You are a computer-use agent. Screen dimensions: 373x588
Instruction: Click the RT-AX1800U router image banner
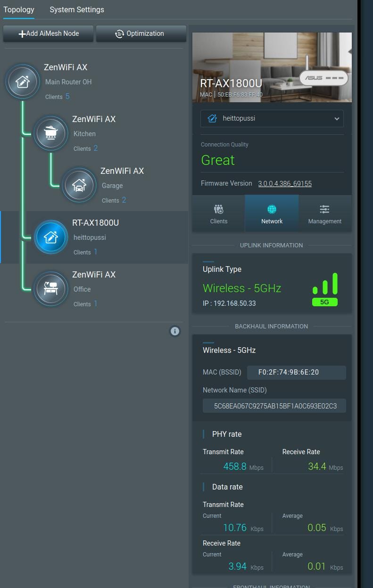coord(272,67)
